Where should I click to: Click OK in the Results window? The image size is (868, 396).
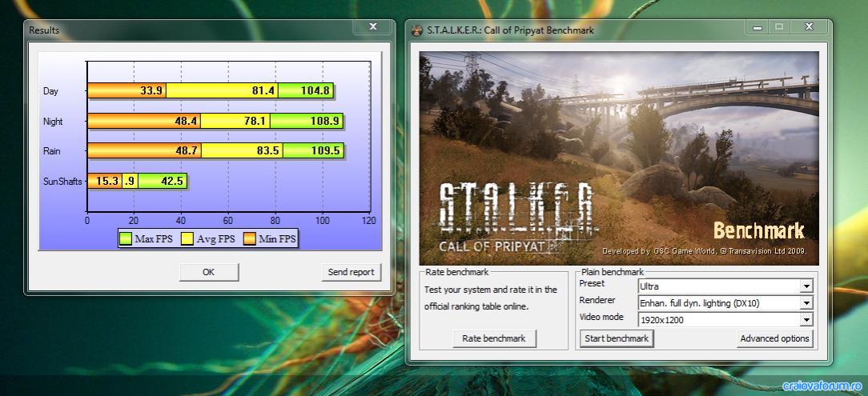point(209,272)
